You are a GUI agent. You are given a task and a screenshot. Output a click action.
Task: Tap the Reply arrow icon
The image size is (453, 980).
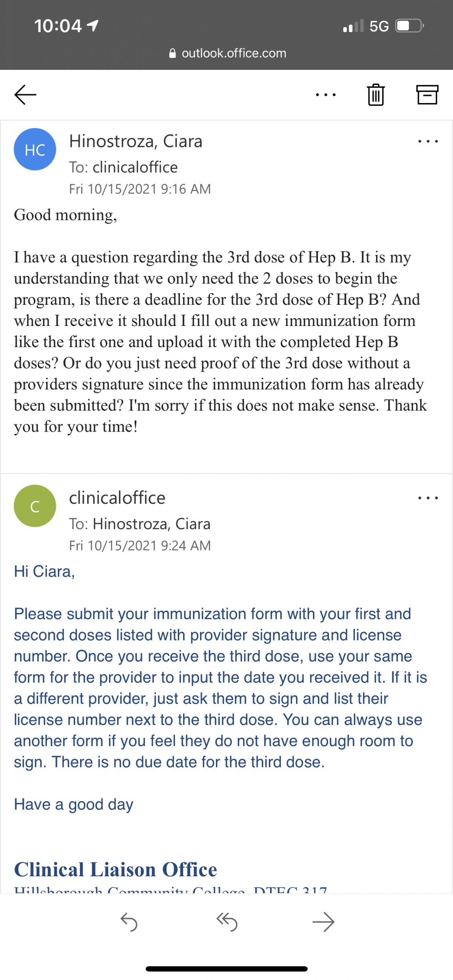click(x=129, y=922)
